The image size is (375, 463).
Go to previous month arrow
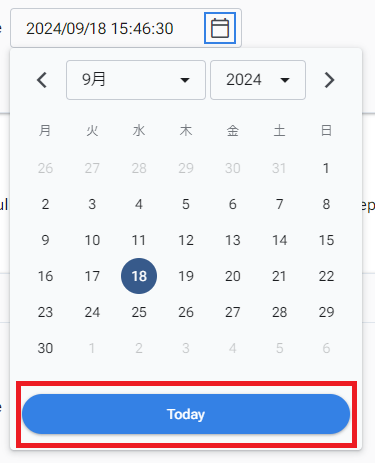point(42,80)
